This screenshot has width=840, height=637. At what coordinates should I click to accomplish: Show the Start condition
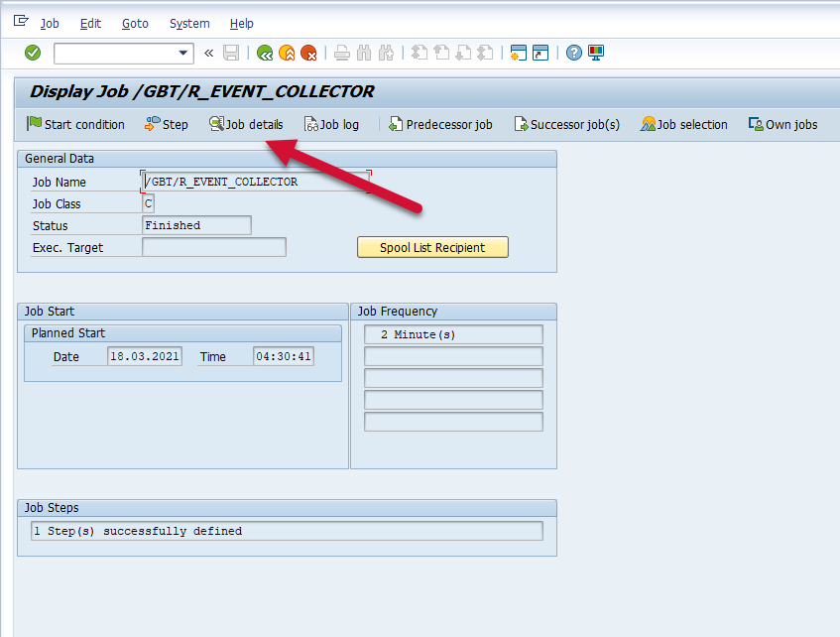[75, 124]
